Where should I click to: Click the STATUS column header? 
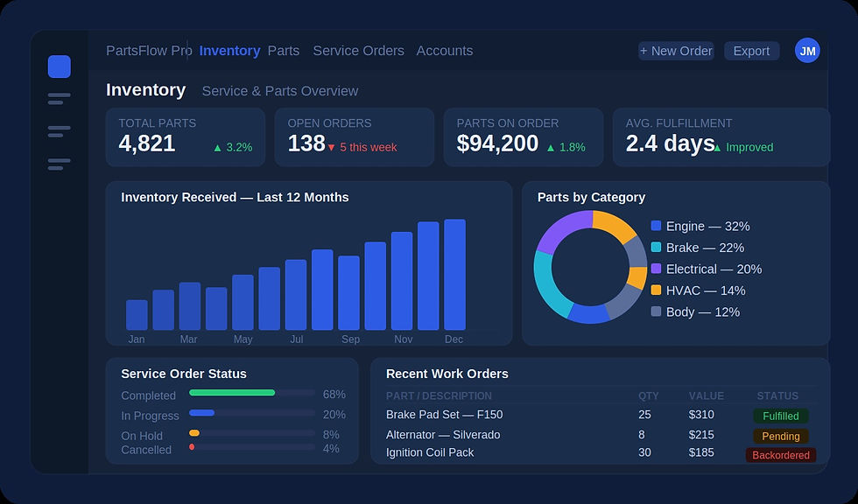pos(777,395)
